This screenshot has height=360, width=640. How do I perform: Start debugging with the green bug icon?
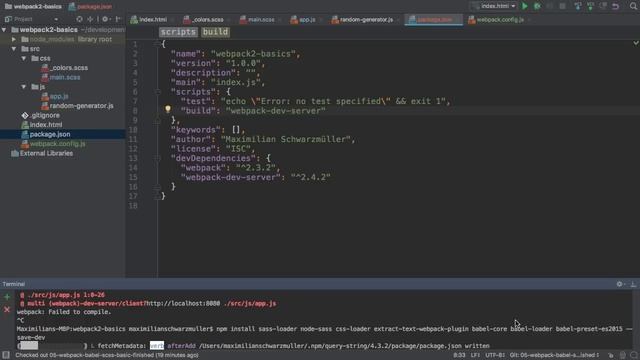coord(538,6)
